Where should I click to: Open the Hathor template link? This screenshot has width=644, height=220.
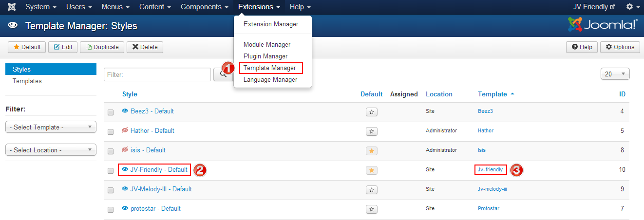[486, 130]
